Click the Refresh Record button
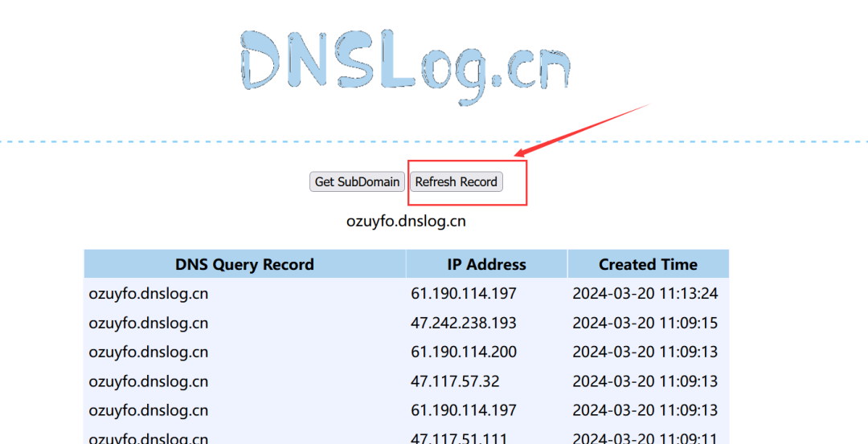The image size is (868, 444). 457,182
